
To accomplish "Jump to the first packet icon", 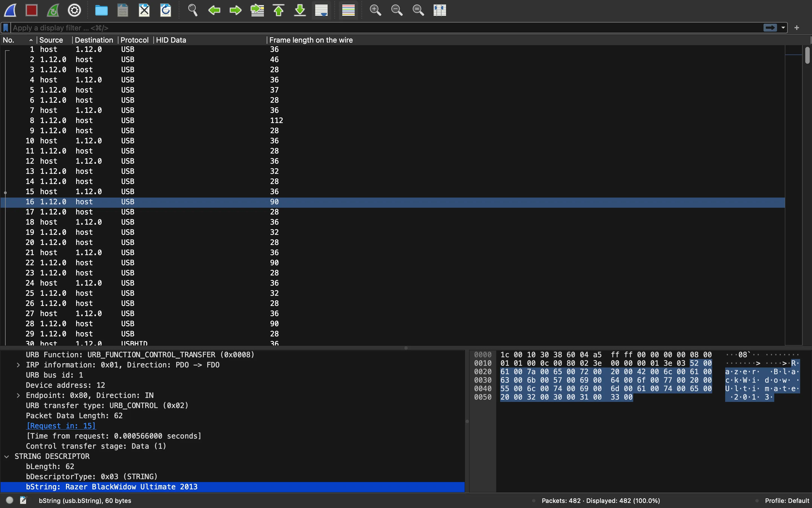I will [279, 10].
